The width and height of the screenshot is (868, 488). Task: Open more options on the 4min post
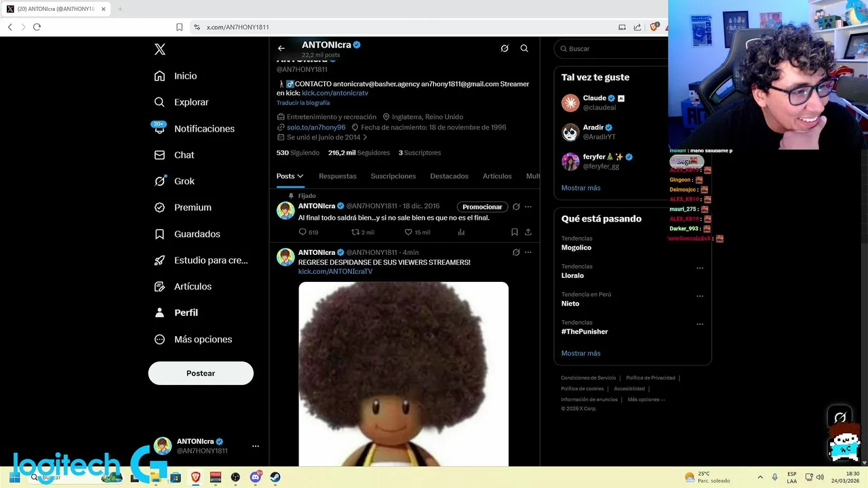(x=528, y=252)
